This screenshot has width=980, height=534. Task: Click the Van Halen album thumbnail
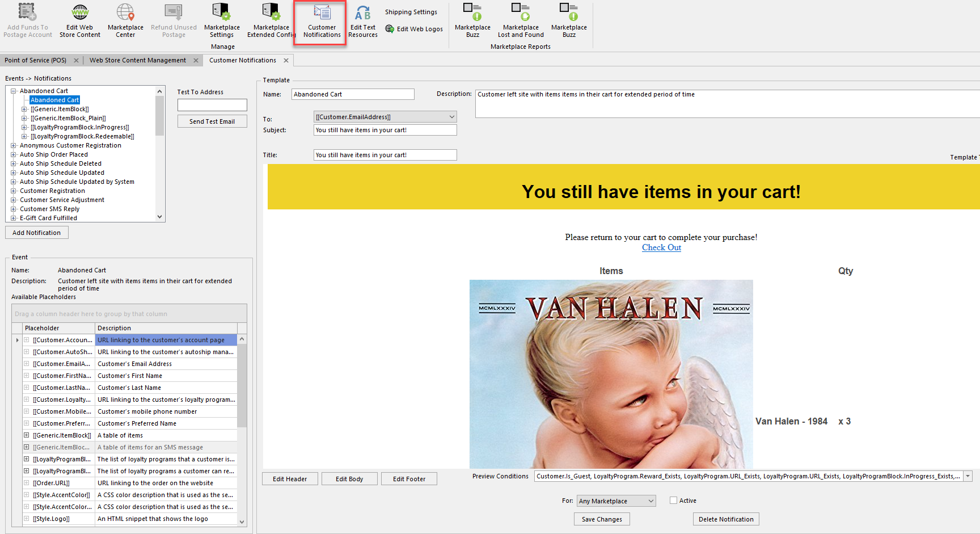click(x=611, y=374)
